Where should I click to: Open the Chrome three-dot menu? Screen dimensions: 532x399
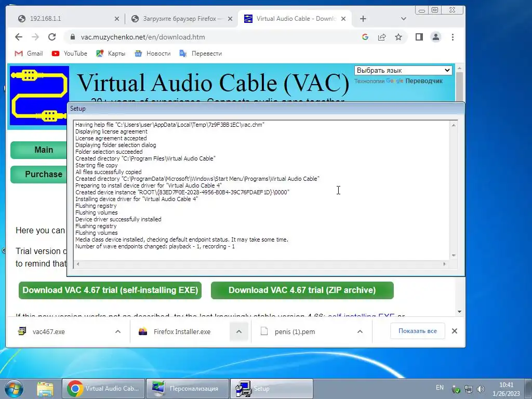pyautogui.click(x=453, y=37)
